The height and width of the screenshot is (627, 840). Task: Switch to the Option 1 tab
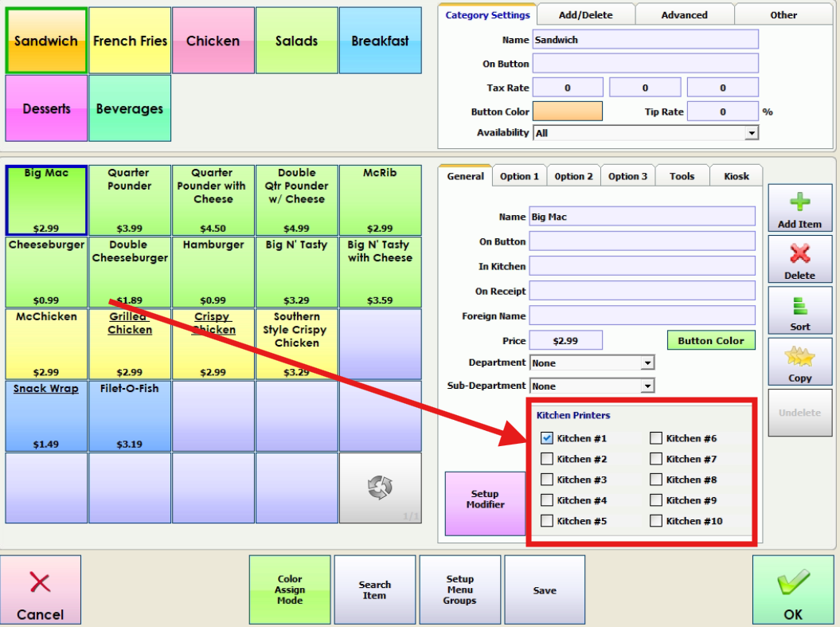(519, 176)
